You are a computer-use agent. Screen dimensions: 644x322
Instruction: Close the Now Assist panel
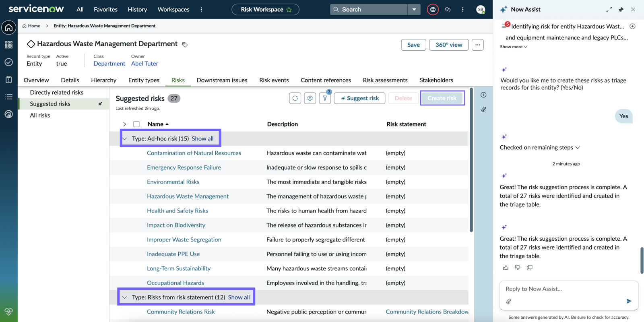pos(633,9)
